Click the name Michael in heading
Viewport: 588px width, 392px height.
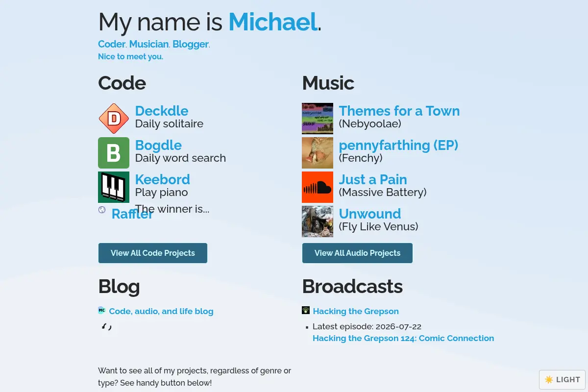click(273, 22)
